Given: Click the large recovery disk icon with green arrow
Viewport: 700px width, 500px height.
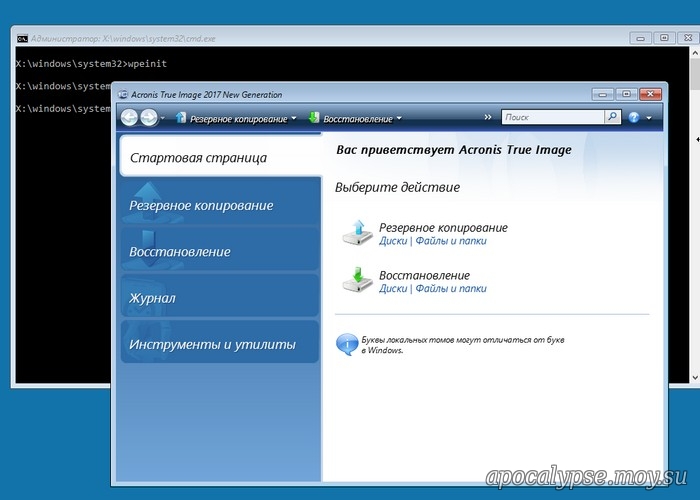Looking at the screenshot, I should pyautogui.click(x=356, y=280).
